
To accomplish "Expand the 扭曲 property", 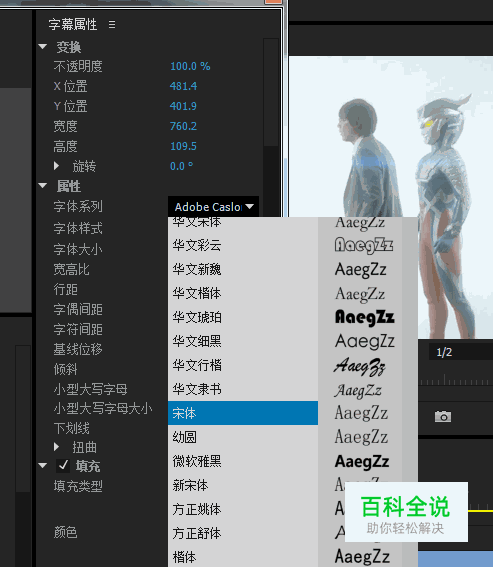I will point(56,447).
